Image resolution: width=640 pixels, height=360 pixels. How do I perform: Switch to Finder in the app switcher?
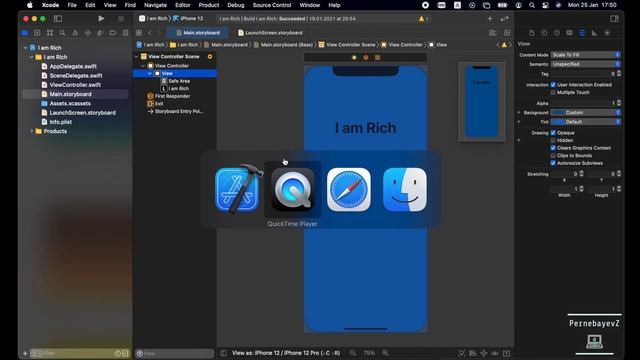pyautogui.click(x=405, y=189)
